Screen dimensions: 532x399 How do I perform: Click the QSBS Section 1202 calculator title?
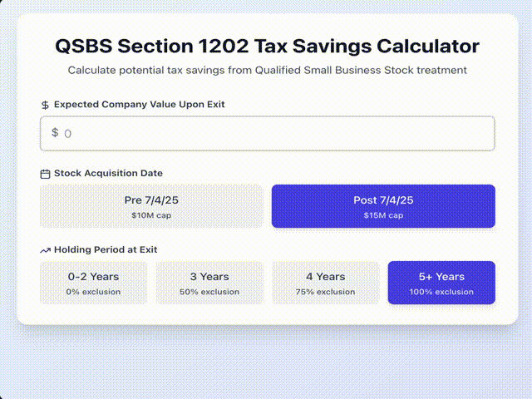(x=267, y=46)
